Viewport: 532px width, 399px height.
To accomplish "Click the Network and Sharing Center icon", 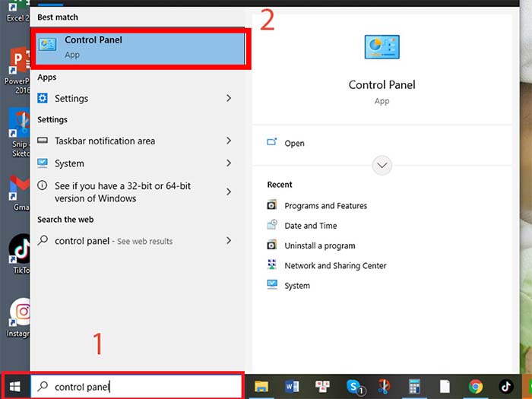I will pyautogui.click(x=272, y=264).
